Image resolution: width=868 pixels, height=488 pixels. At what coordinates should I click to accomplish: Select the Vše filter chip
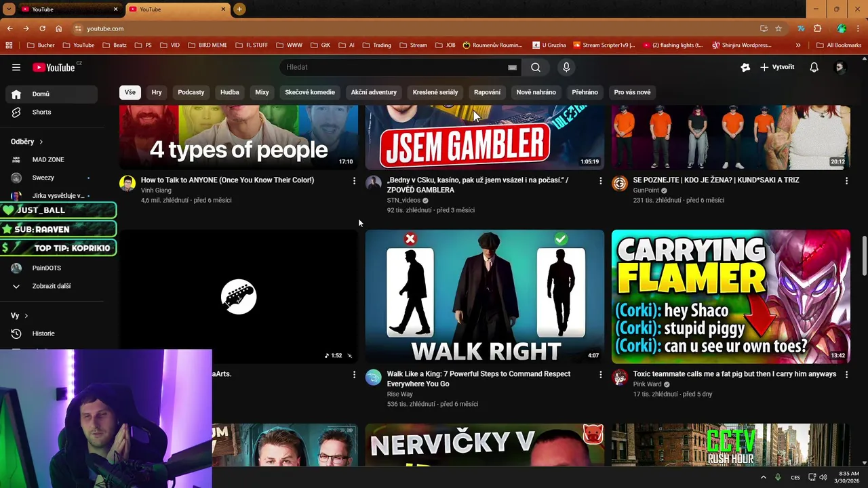tap(130, 92)
